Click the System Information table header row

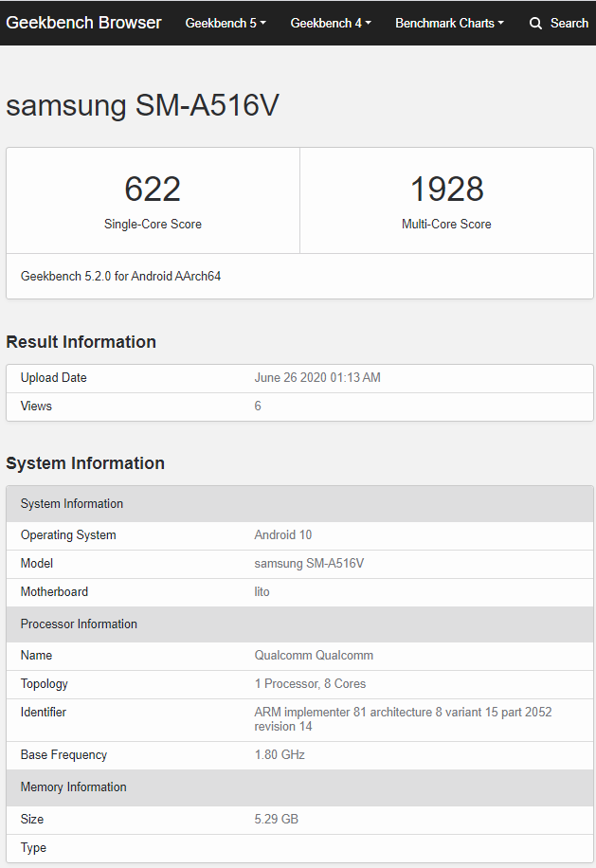coord(299,504)
